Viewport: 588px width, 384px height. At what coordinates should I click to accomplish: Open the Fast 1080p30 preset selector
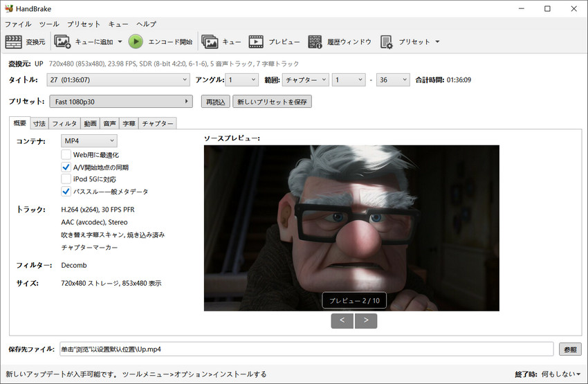click(x=121, y=102)
